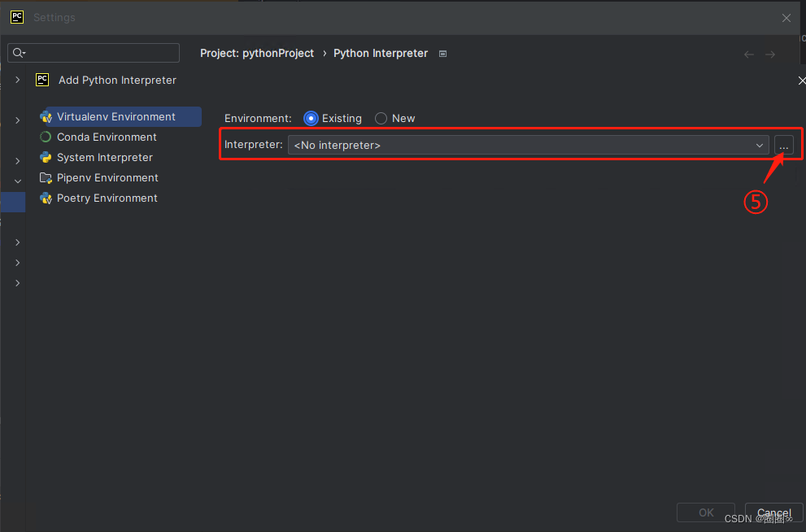Screen dimensions: 806x532
Task: Expand the second-to-last settings tree chevron
Action: tap(17, 263)
